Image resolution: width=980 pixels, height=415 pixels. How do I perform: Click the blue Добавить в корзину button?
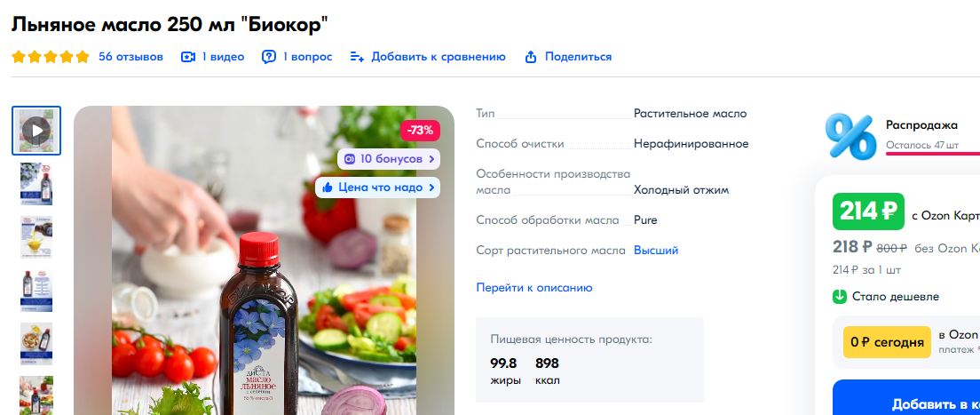pos(906,397)
